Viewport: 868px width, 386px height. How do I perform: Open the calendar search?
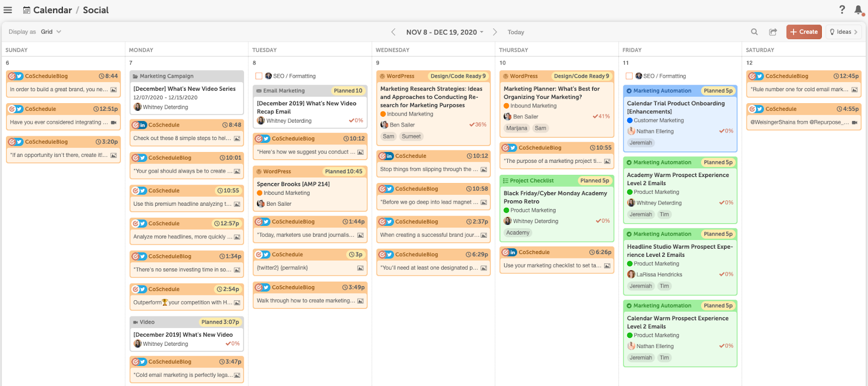(x=754, y=32)
